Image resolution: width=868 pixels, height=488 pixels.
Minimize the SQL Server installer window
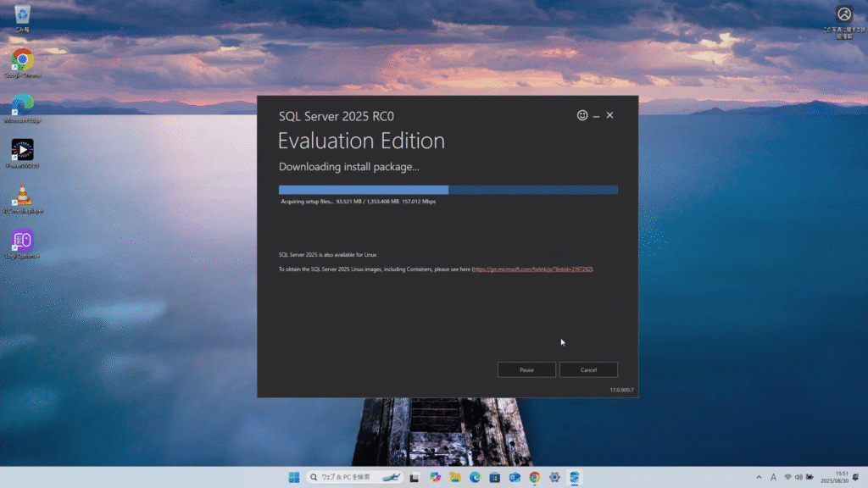(x=596, y=115)
